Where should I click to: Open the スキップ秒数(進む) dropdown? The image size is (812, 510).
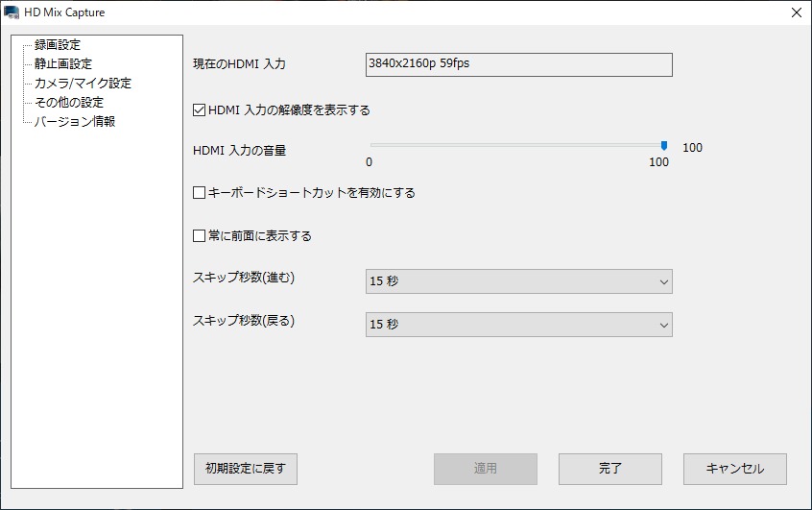(x=518, y=281)
